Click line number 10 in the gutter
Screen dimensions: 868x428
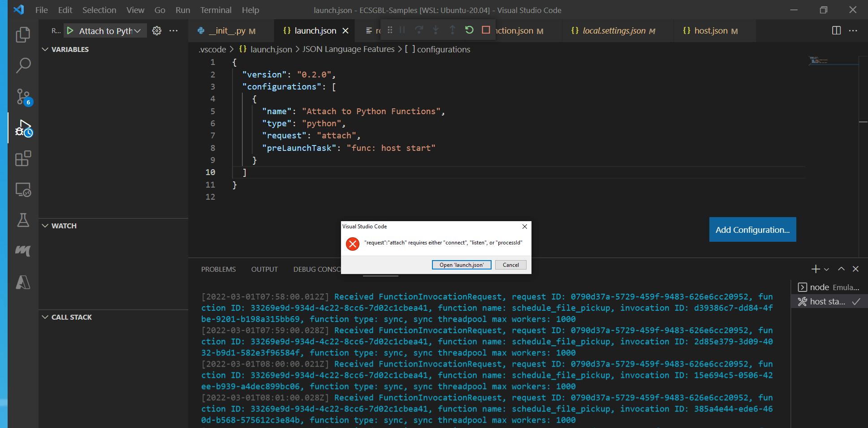(210, 172)
